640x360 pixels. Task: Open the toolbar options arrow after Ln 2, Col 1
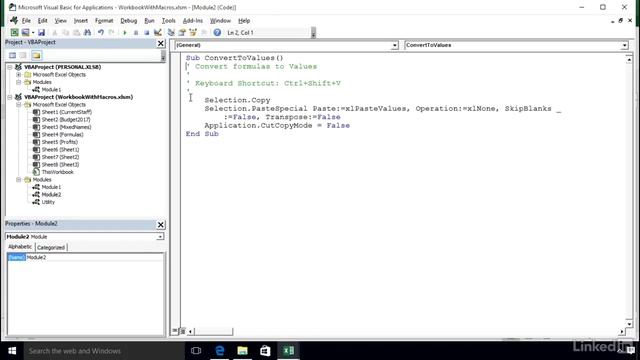coord(313,33)
